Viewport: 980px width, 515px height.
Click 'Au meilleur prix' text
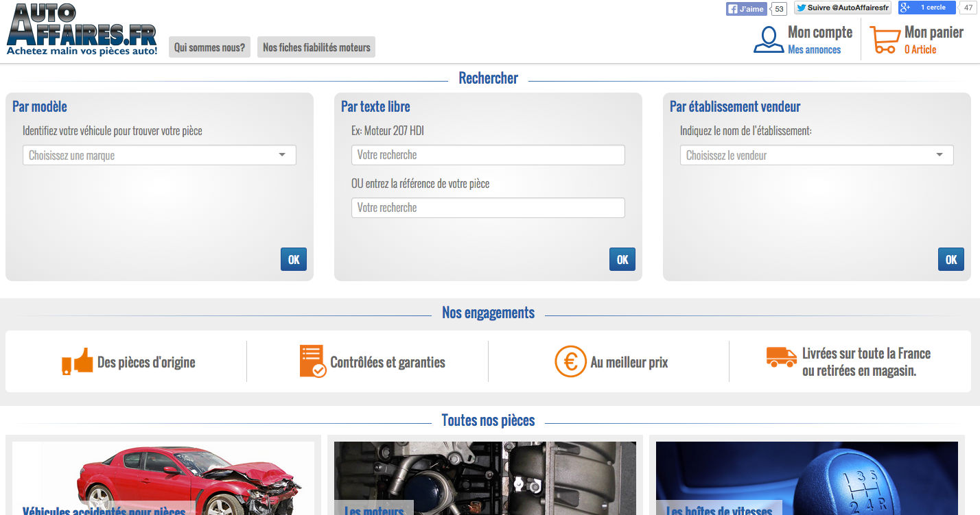click(x=629, y=362)
